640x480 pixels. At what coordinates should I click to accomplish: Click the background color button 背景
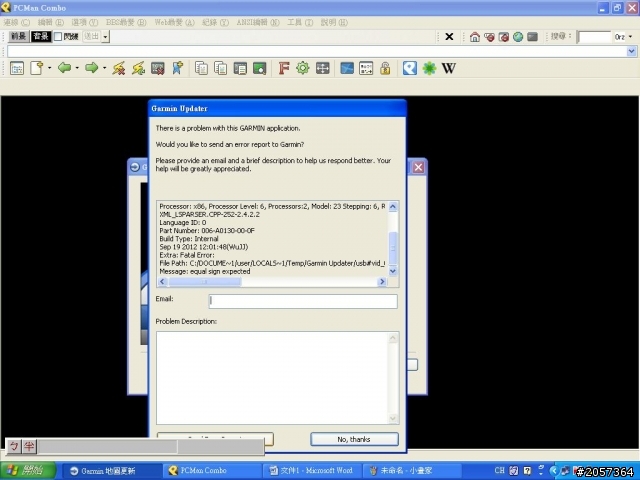pyautogui.click(x=41, y=36)
